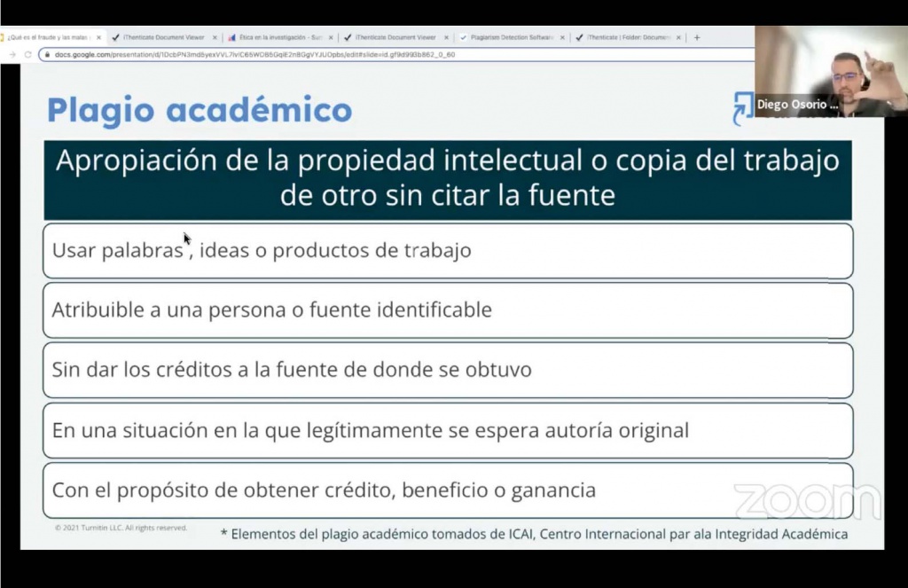Select the 'Plagio académico' slide title

tap(200, 110)
